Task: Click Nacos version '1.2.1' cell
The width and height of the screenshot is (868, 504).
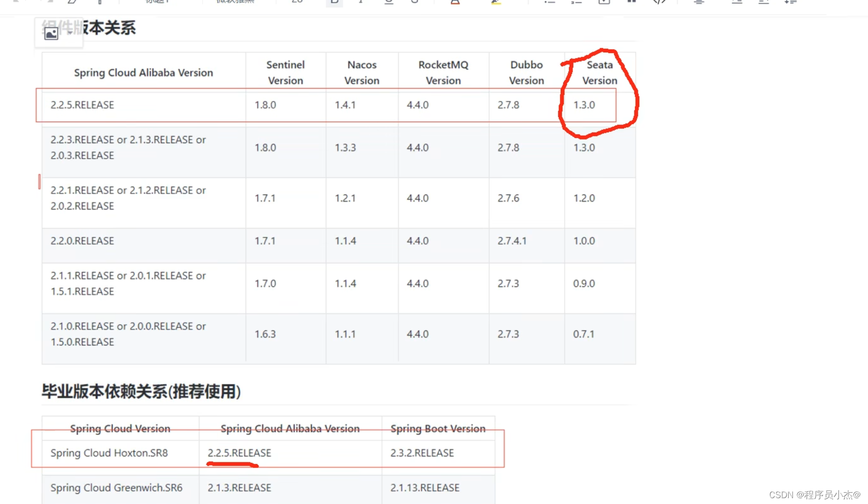Action: 345,198
